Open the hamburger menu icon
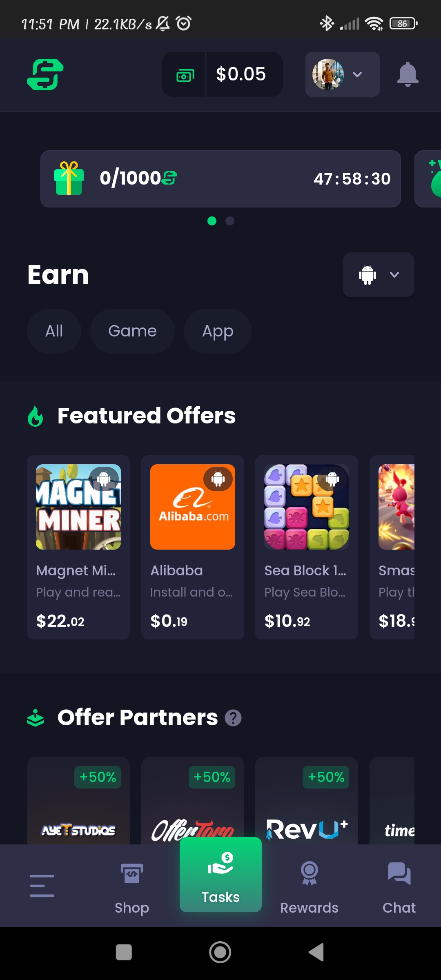The height and width of the screenshot is (980, 441). point(42,885)
